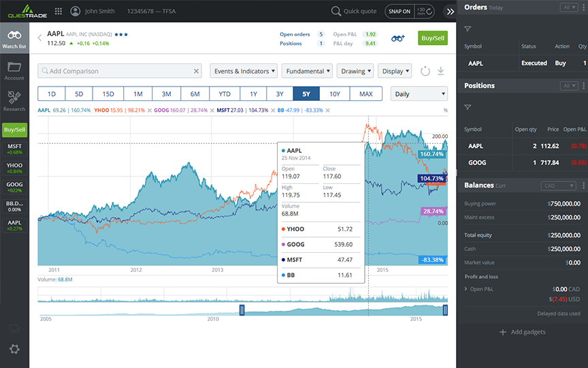Select the AAPL Executed order row

point(523,63)
